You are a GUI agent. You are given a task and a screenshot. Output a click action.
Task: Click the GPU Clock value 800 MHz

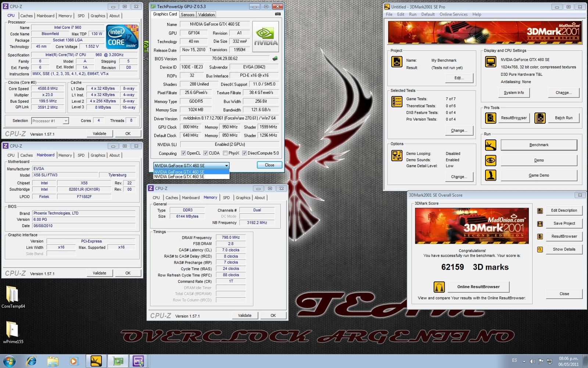[191, 127]
